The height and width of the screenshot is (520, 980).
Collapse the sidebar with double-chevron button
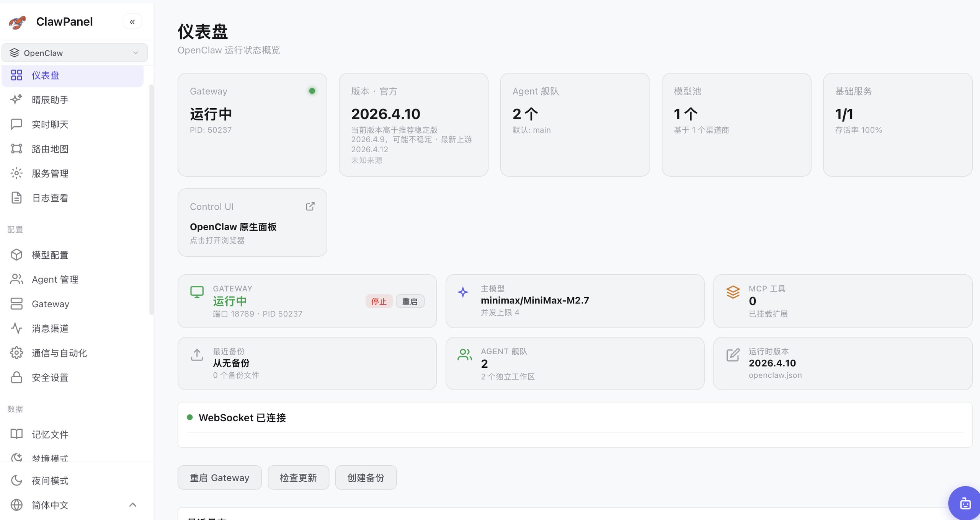(x=132, y=22)
